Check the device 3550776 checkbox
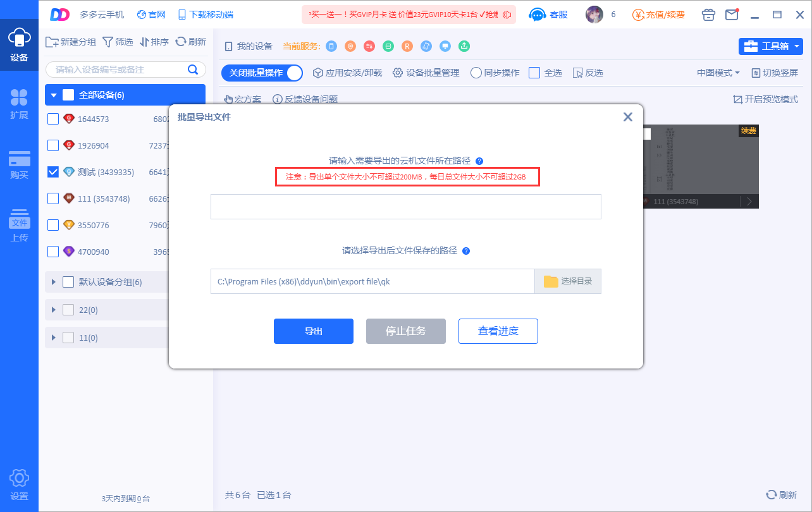Viewport: 812px width, 512px height. 53,225
